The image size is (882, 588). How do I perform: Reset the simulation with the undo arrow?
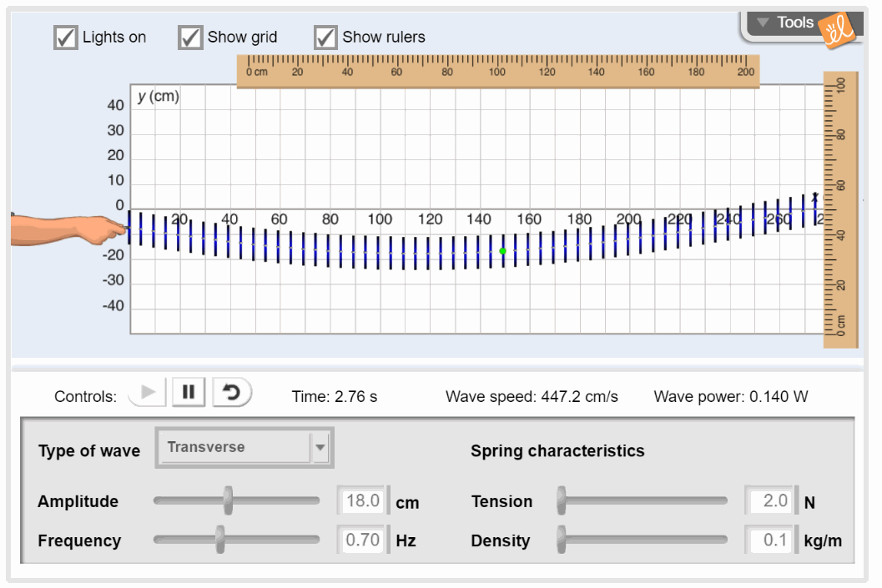point(231,392)
